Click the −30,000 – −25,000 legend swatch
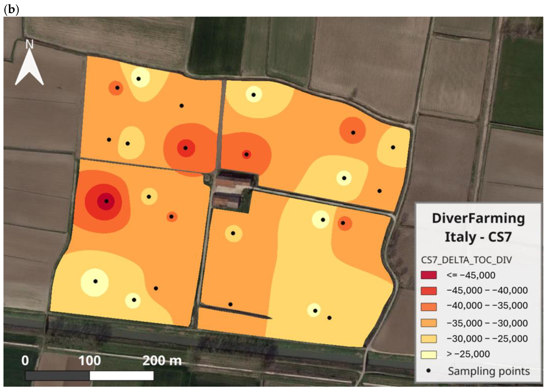 coord(429,339)
